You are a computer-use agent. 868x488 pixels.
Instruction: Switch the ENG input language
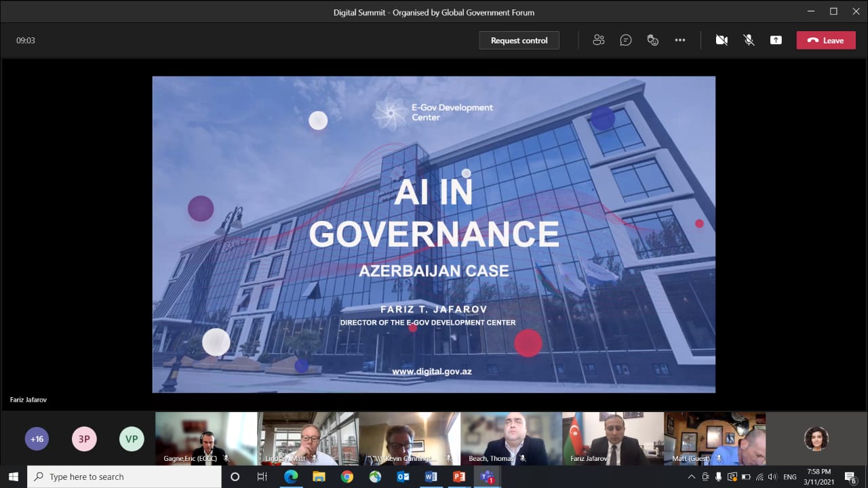pyautogui.click(x=790, y=476)
